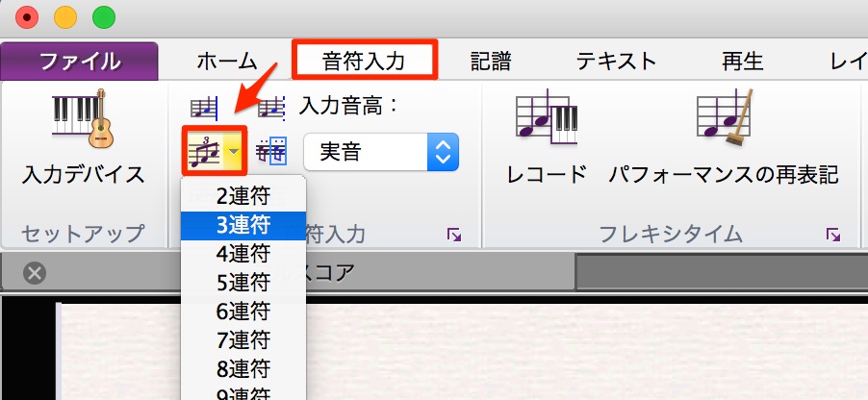Select the 音符入力 ribbon tab
868x400 pixels.
point(364,61)
